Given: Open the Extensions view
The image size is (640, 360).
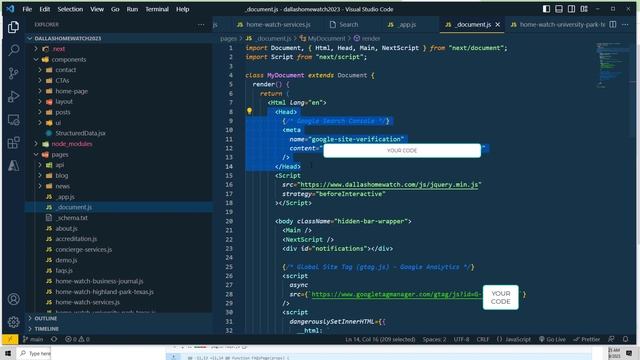Looking at the screenshot, I should point(13,142).
